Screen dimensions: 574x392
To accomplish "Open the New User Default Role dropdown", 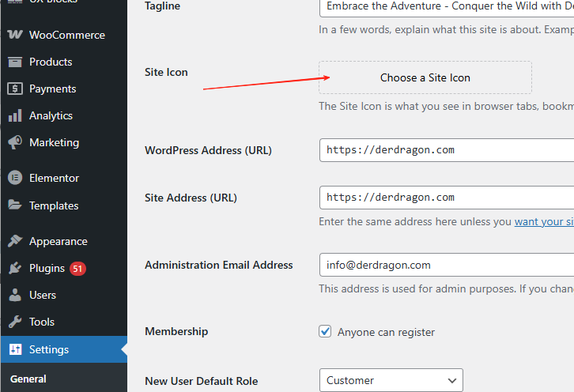I will pos(391,380).
